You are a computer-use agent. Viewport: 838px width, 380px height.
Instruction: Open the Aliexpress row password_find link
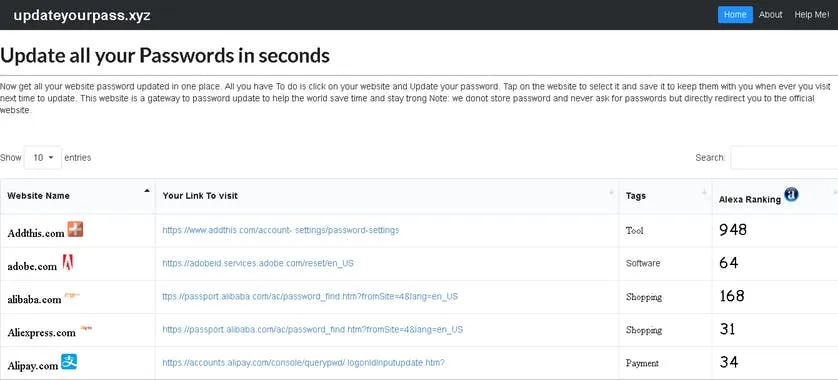(313, 330)
